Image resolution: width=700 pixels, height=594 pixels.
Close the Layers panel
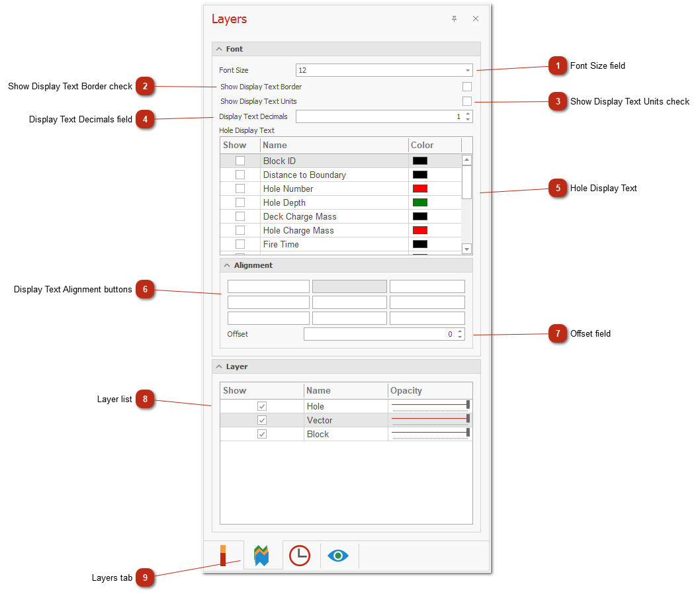[x=475, y=19]
